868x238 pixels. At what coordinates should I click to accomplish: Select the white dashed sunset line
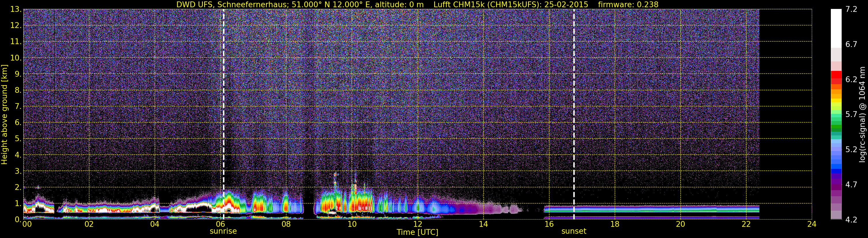[574, 114]
